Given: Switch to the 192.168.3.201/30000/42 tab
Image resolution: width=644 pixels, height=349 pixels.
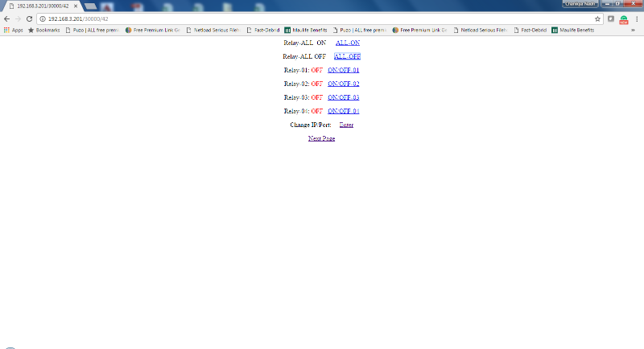Looking at the screenshot, I should (x=43, y=6).
